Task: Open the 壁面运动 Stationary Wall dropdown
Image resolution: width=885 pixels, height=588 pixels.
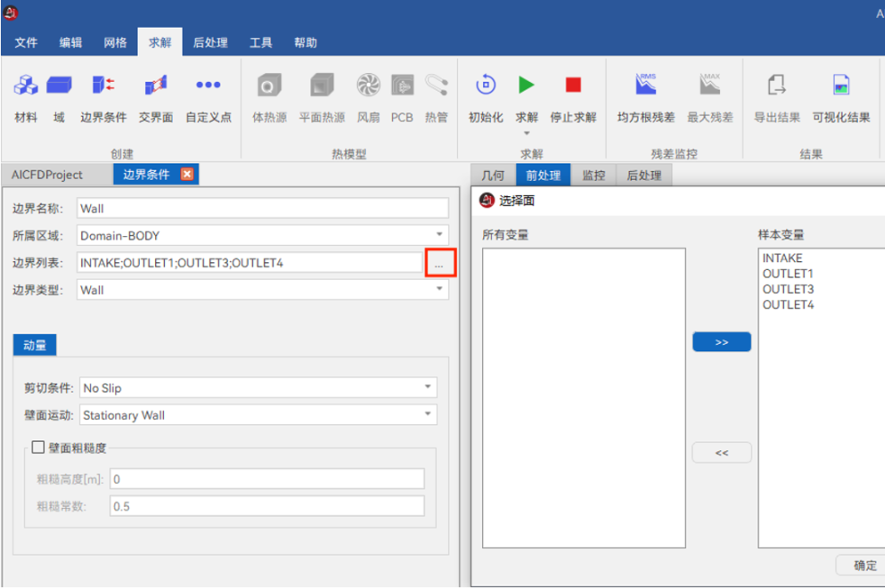Action: pyautogui.click(x=428, y=414)
